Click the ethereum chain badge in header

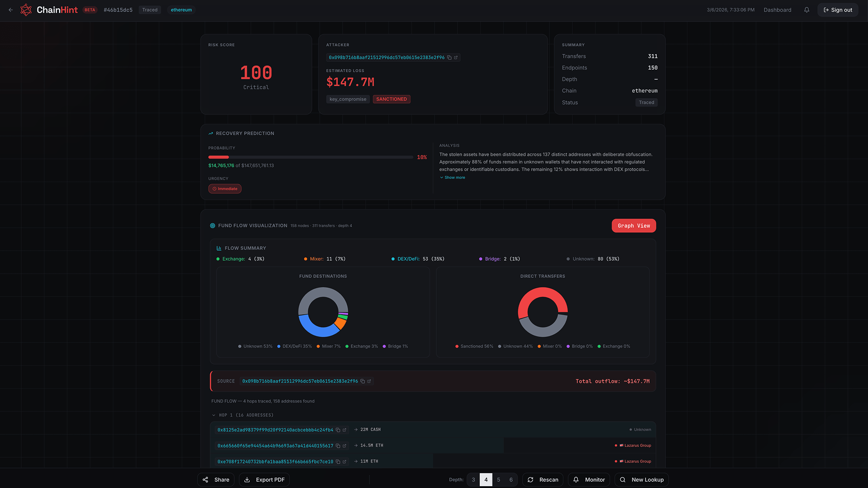(181, 10)
